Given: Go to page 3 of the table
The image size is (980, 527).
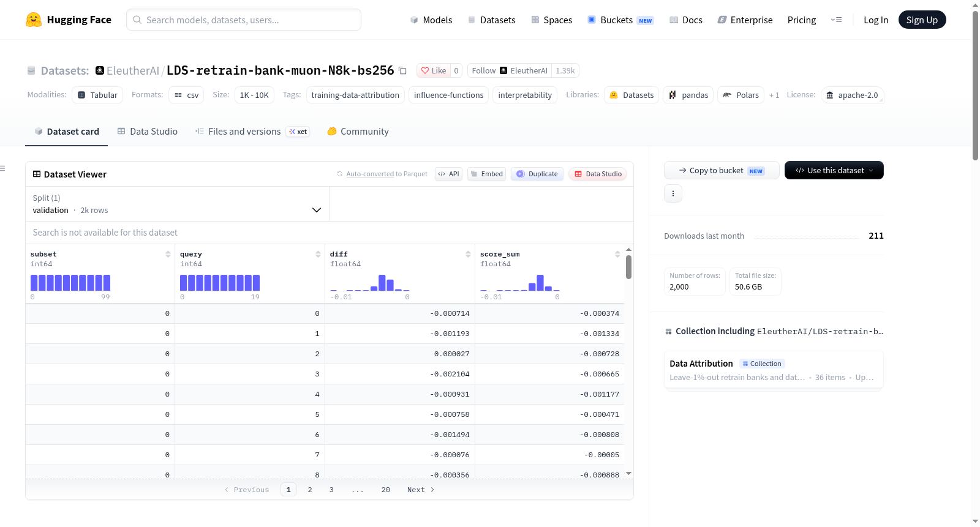Looking at the screenshot, I should 331,490.
